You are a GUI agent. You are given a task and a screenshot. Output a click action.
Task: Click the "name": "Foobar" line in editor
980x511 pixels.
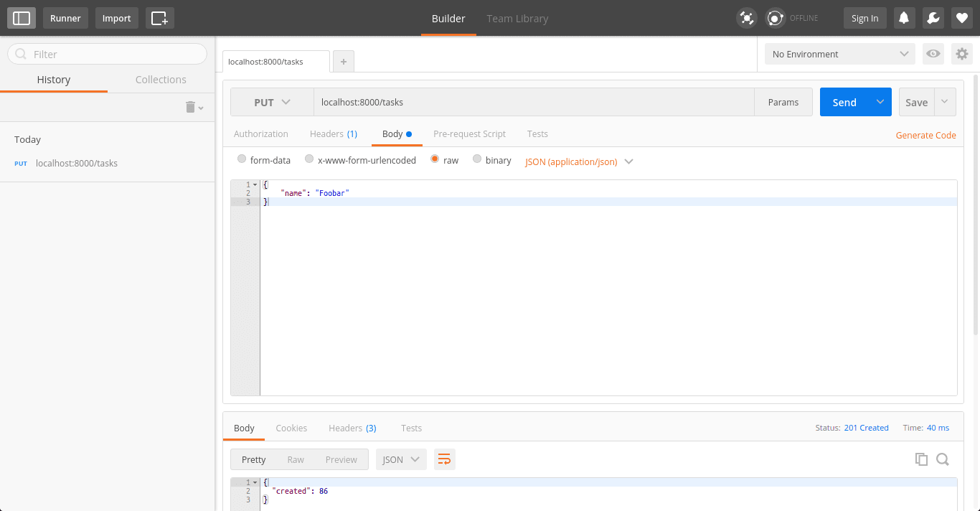pyautogui.click(x=314, y=193)
